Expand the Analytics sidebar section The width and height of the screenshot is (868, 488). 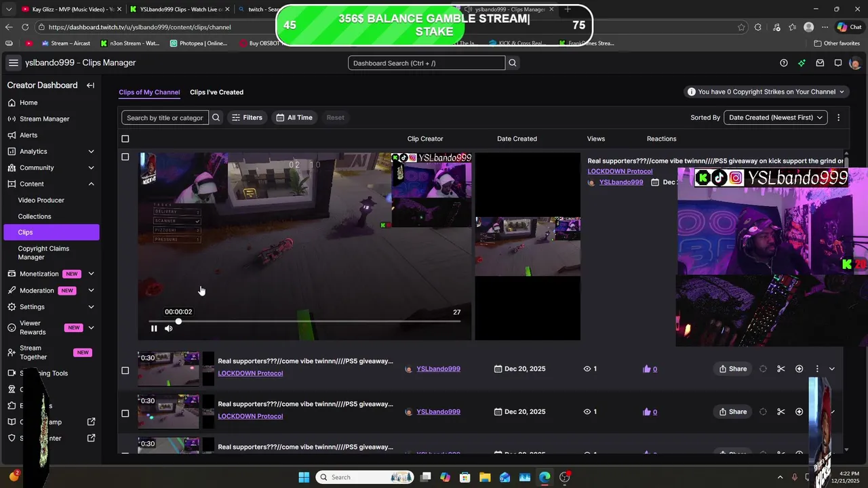click(x=91, y=151)
